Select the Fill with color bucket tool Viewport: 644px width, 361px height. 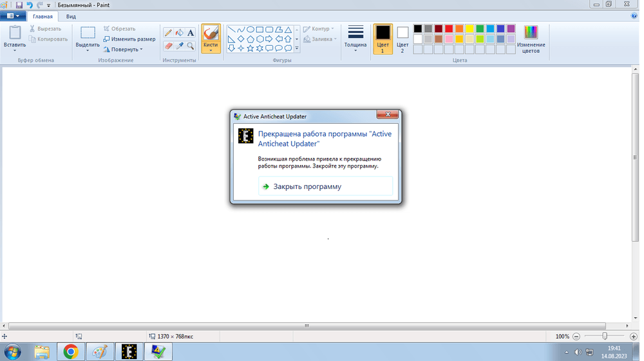(x=179, y=32)
